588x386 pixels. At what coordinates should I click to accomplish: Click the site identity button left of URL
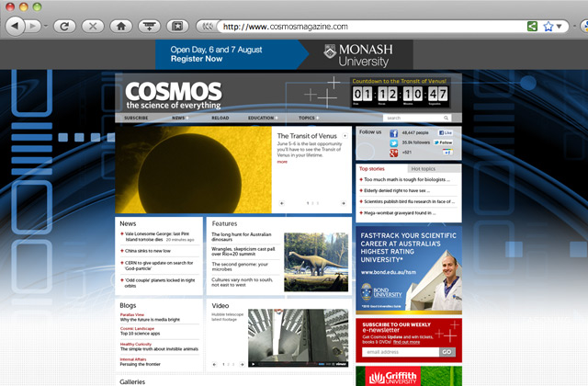tap(207, 27)
